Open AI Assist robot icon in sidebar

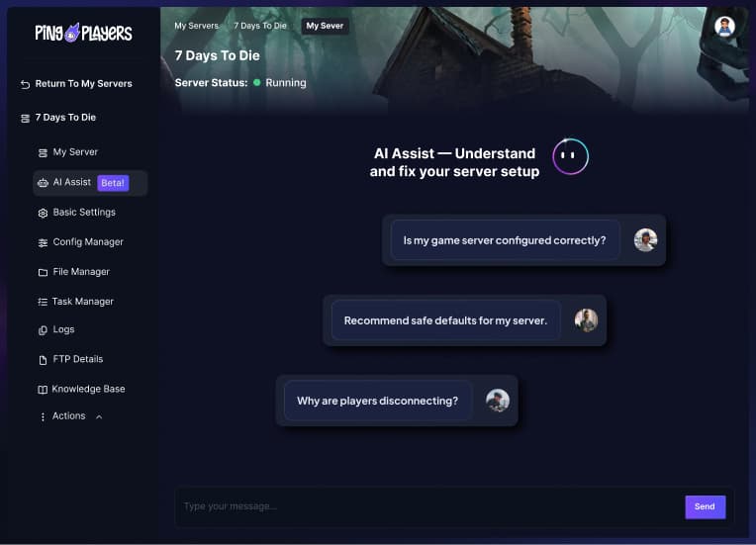point(43,183)
